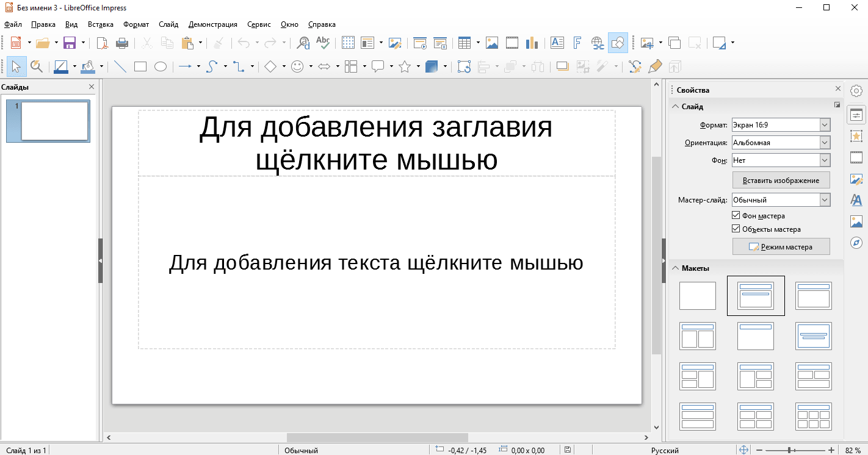Open the Вставка menu
The width and height of the screenshot is (868, 455).
[x=100, y=24]
